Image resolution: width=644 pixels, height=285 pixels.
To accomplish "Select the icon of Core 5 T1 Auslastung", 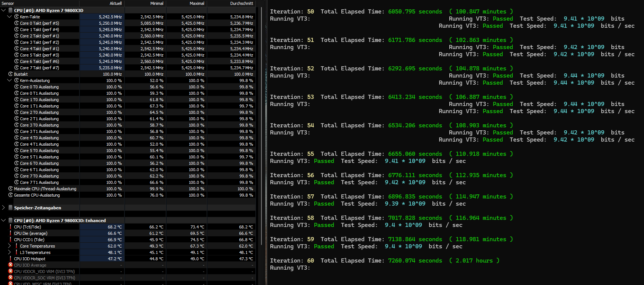I will [17, 157].
